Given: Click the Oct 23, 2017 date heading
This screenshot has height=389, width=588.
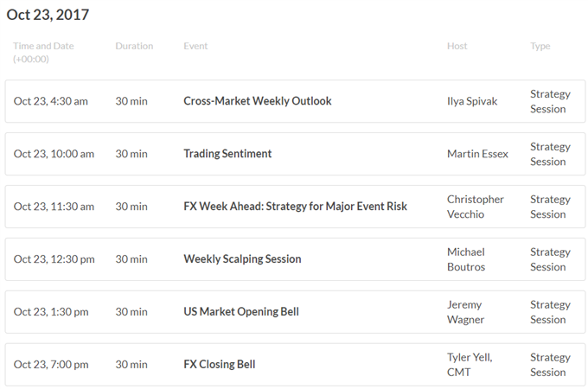Looking at the screenshot, I should click(x=48, y=15).
